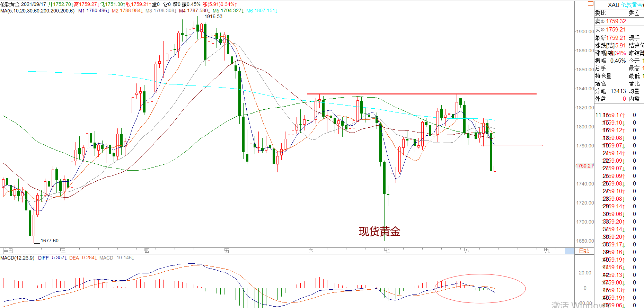
Task: Select the 日线 period label
Action: click(x=584, y=251)
